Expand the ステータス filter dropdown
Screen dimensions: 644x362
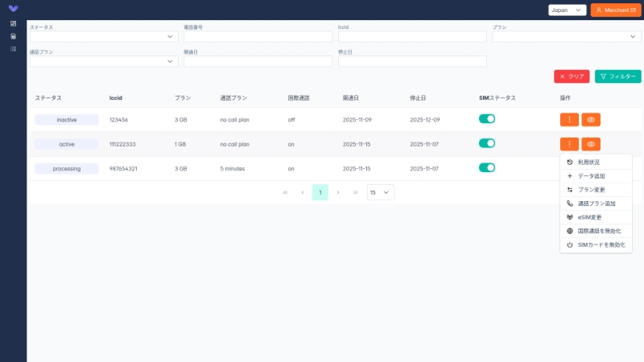coord(104,36)
